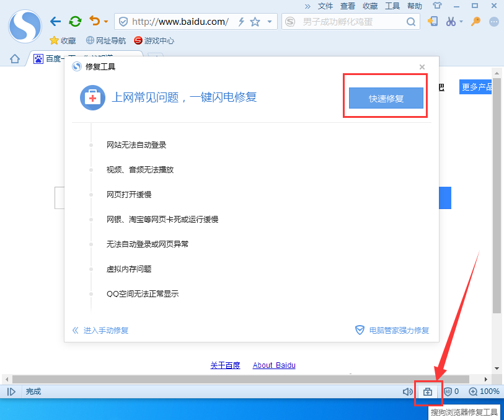Image resolution: width=504 pixels, height=420 pixels.
Task: Expand the screenshot tool dropdown arrow
Action: tap(461, 22)
